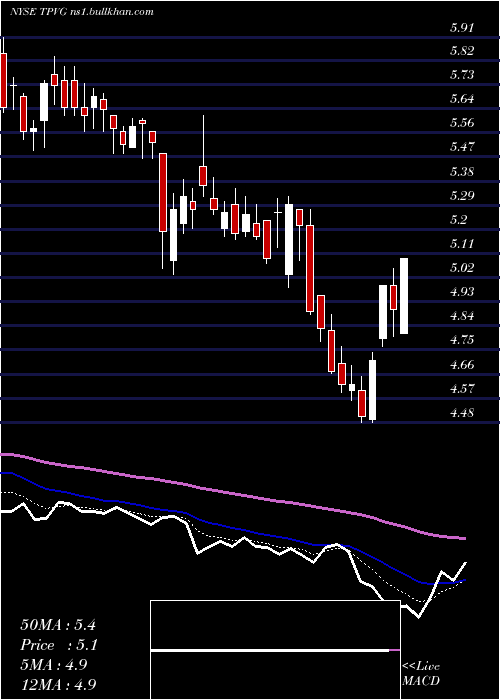This screenshot has width=500, height=700.
Task: Click the 5.02 price axis label
Action: click(461, 268)
